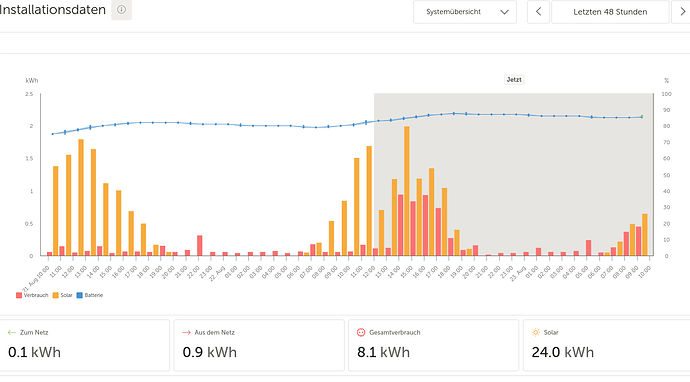The image size is (690, 382).
Task: Click the green endpoint of the battery line
Action: pos(642,116)
